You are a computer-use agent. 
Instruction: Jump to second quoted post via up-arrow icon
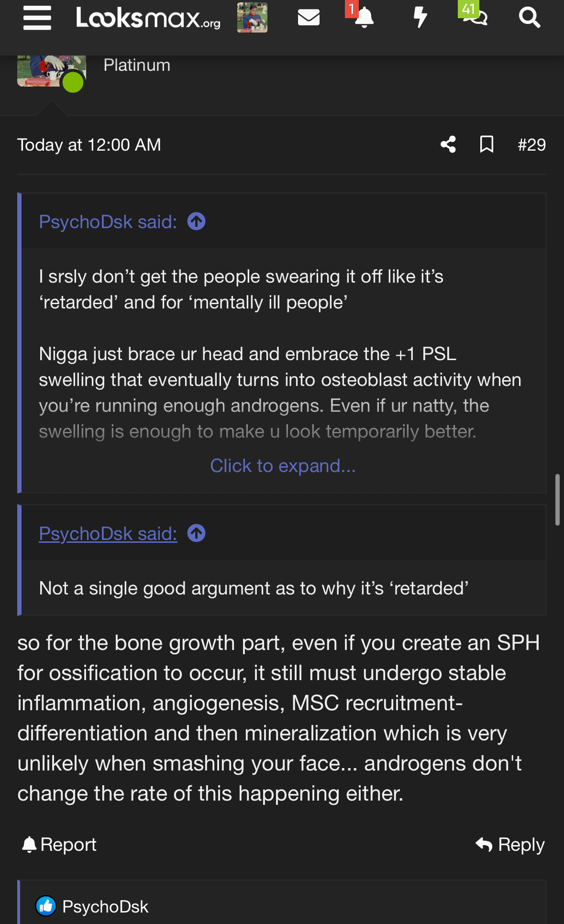point(196,533)
